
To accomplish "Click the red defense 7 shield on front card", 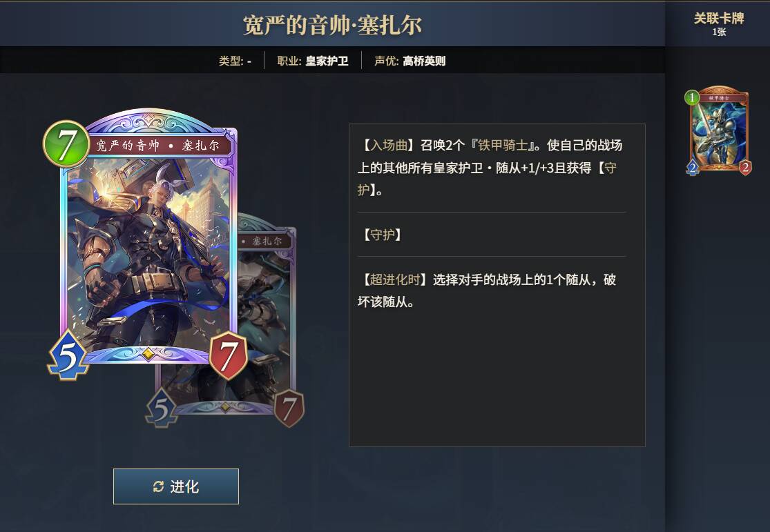I will tap(229, 355).
